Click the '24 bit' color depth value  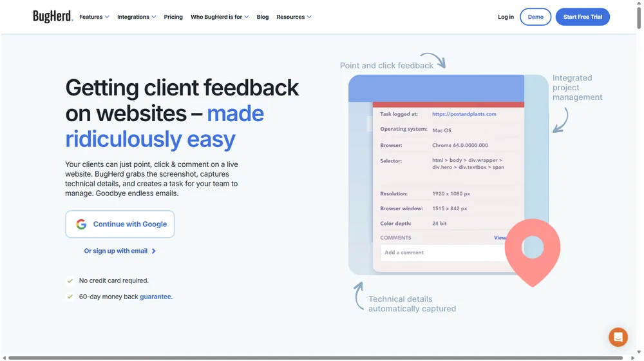[439, 223]
